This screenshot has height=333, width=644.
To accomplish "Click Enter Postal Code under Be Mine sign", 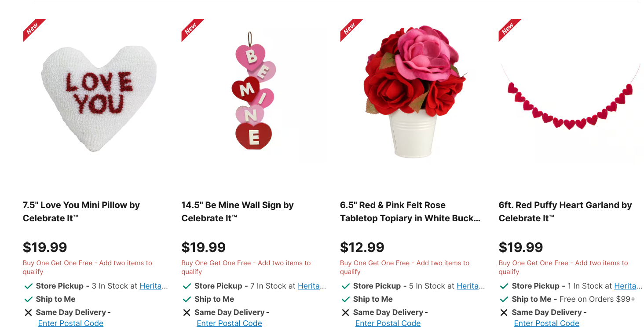I will pos(229,323).
